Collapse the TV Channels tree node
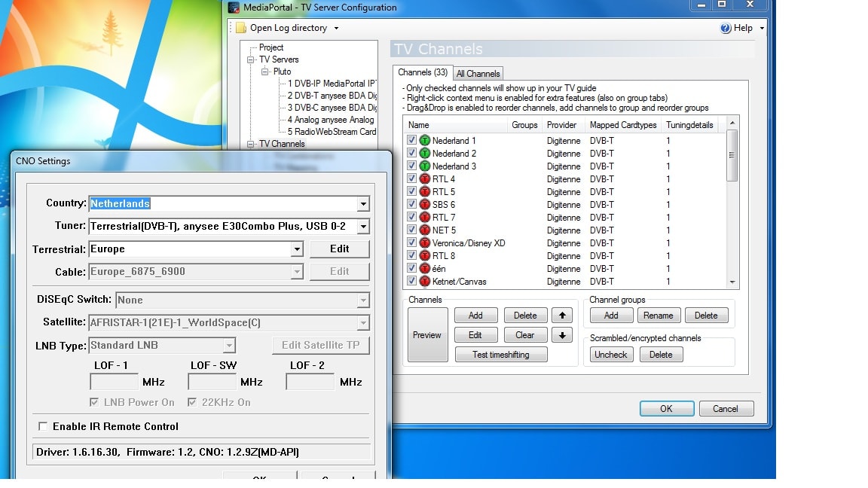This screenshot has width=868, height=488. tap(251, 144)
